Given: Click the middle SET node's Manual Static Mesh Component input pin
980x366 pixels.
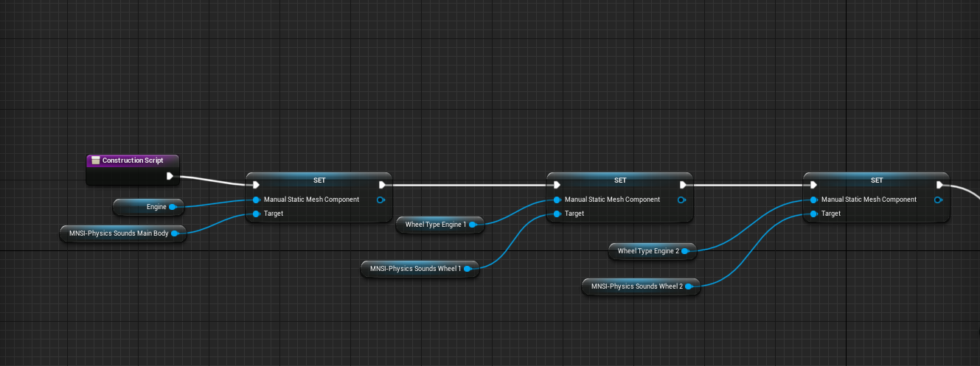Looking at the screenshot, I should pyautogui.click(x=557, y=200).
